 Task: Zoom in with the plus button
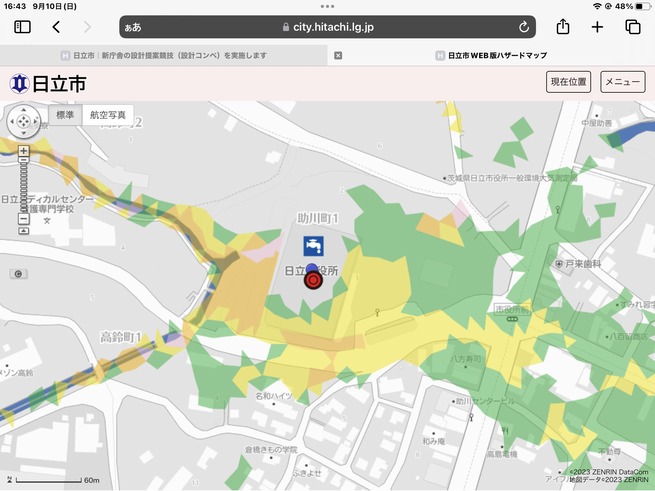point(24,150)
